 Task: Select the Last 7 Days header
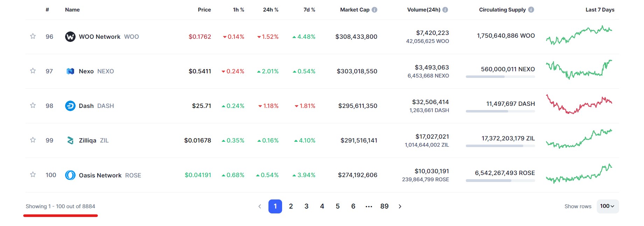600,10
